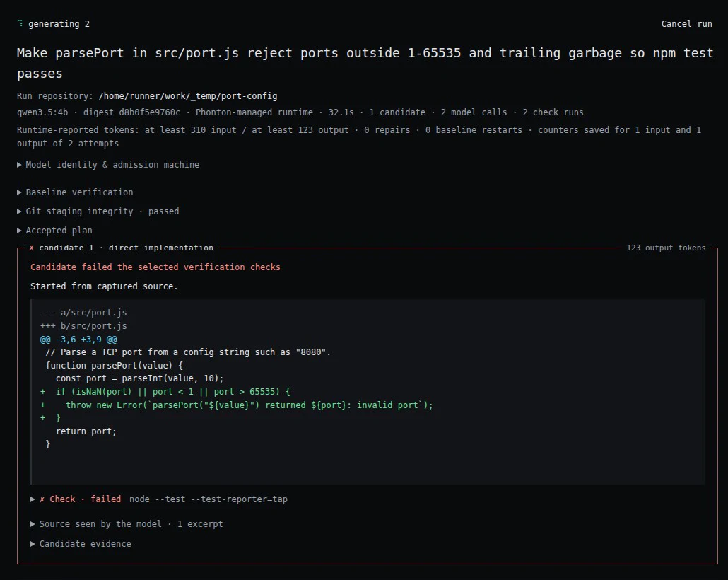
Task: Expand Source seen by the model
Action: (x=127, y=523)
